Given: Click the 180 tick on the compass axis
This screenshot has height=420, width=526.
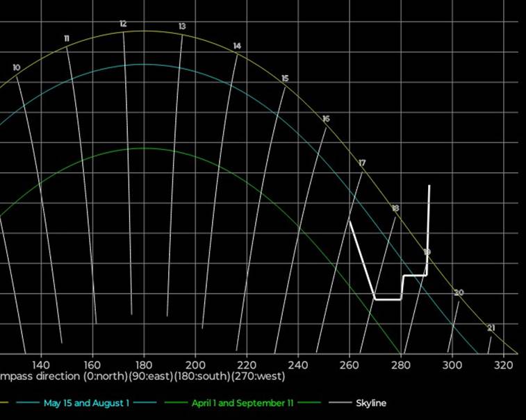Looking at the screenshot, I should pyautogui.click(x=144, y=364).
